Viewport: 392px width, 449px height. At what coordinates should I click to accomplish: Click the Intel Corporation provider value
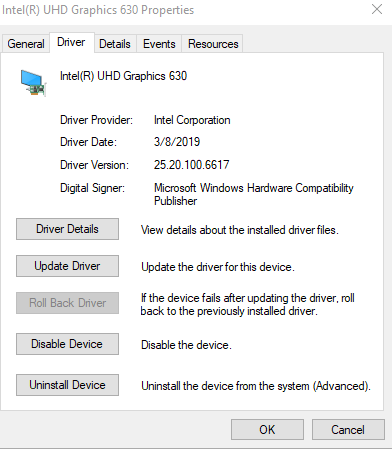[192, 120]
